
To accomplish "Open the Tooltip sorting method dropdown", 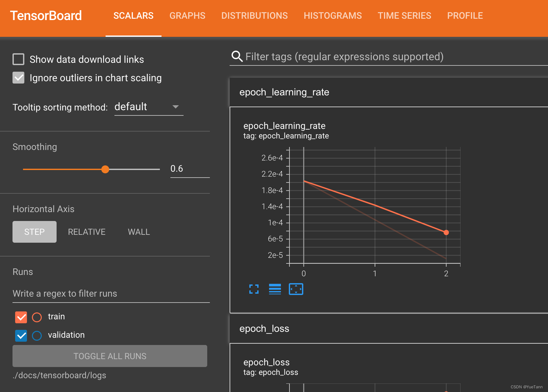I will pos(149,107).
